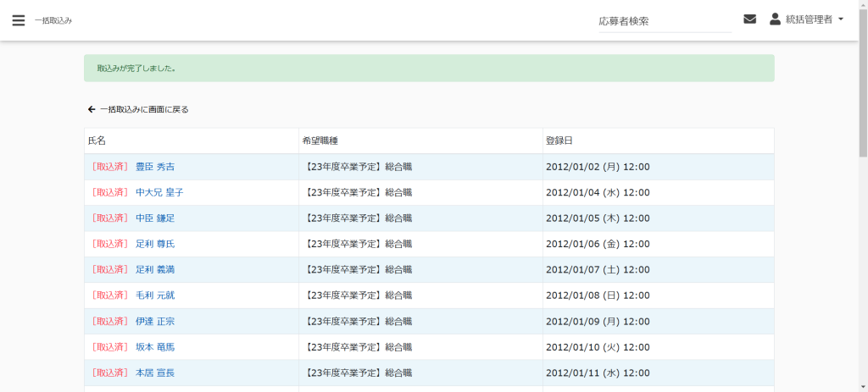Open the envelope messages icon
This screenshot has width=868, height=392.
[749, 19]
